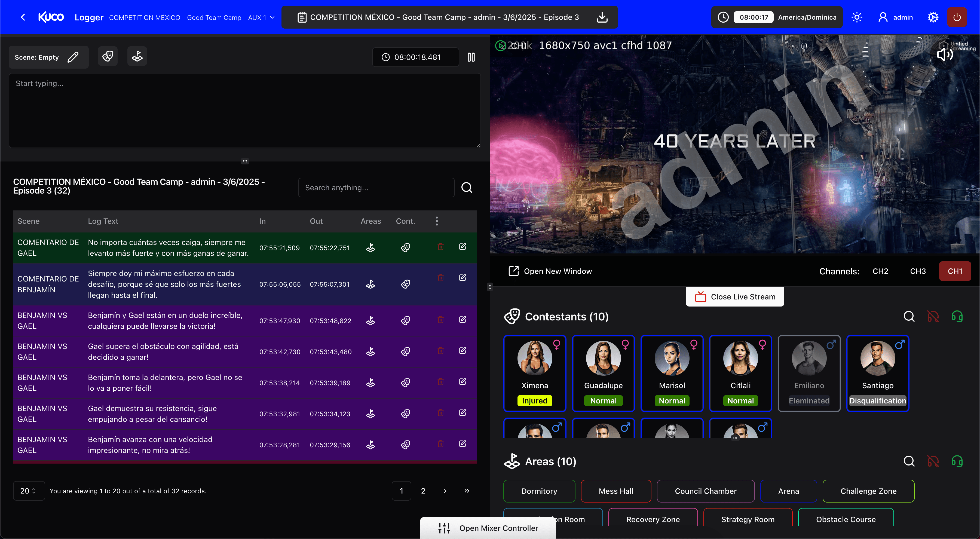Edit the Benjamín comentario log with the edit icon
Viewport: 980px width, 539px height.
[x=462, y=278]
